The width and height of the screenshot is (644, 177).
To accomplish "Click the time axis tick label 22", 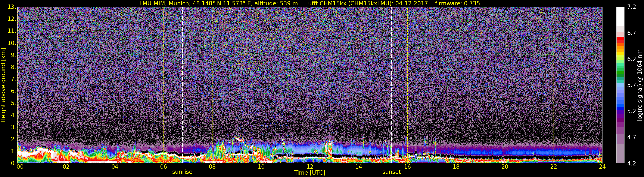I will (x=554, y=167).
